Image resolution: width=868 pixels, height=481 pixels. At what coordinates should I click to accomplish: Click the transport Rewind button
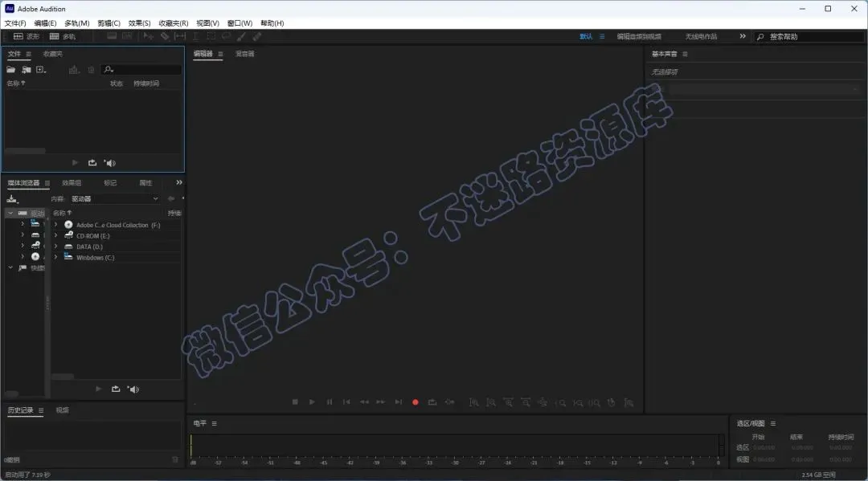[364, 402]
